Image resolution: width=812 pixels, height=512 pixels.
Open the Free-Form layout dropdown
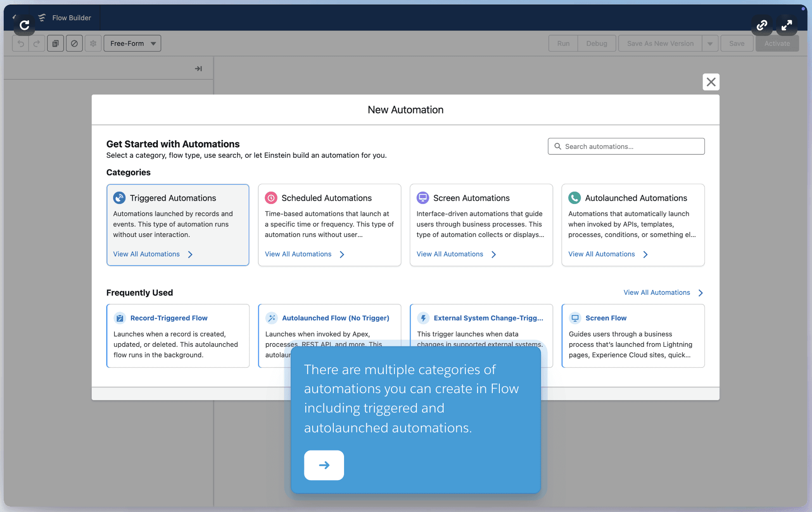pos(132,43)
